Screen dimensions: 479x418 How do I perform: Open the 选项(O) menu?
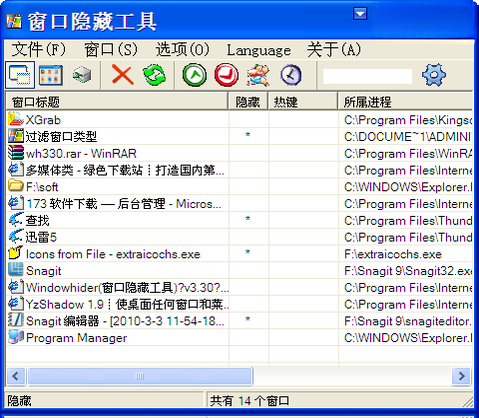[x=183, y=50]
